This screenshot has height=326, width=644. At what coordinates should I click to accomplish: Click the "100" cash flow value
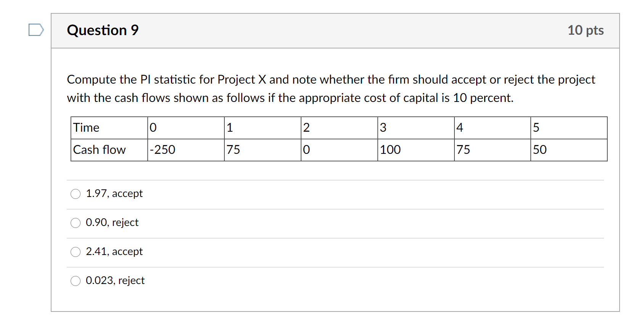coord(390,150)
